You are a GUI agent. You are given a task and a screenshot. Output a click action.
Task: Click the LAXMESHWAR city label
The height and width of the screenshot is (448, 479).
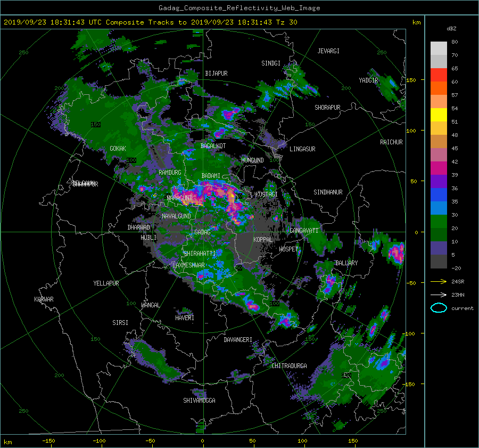pos(188,265)
